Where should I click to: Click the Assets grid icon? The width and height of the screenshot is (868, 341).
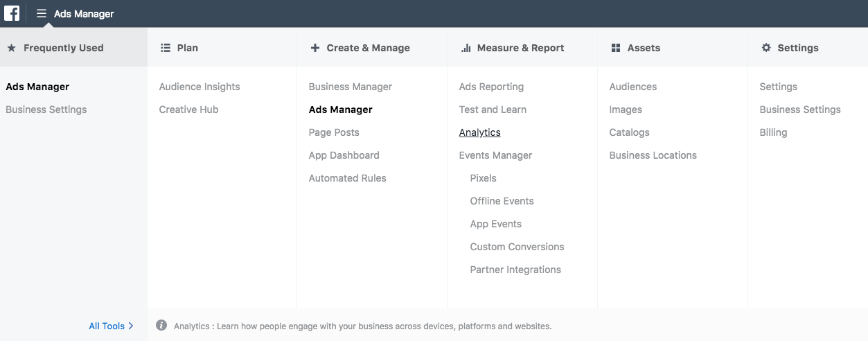coord(616,48)
